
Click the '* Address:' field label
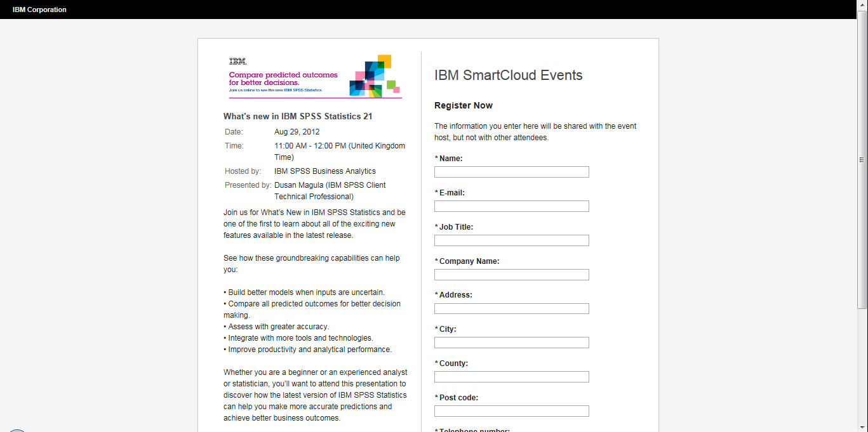click(453, 295)
